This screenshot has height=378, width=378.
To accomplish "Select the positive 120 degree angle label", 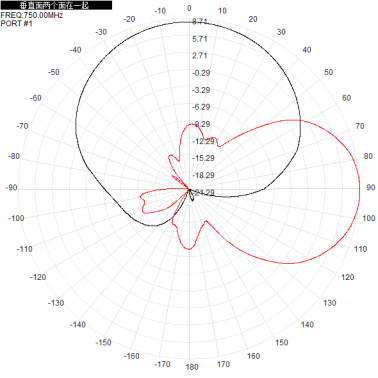I will point(348,277).
